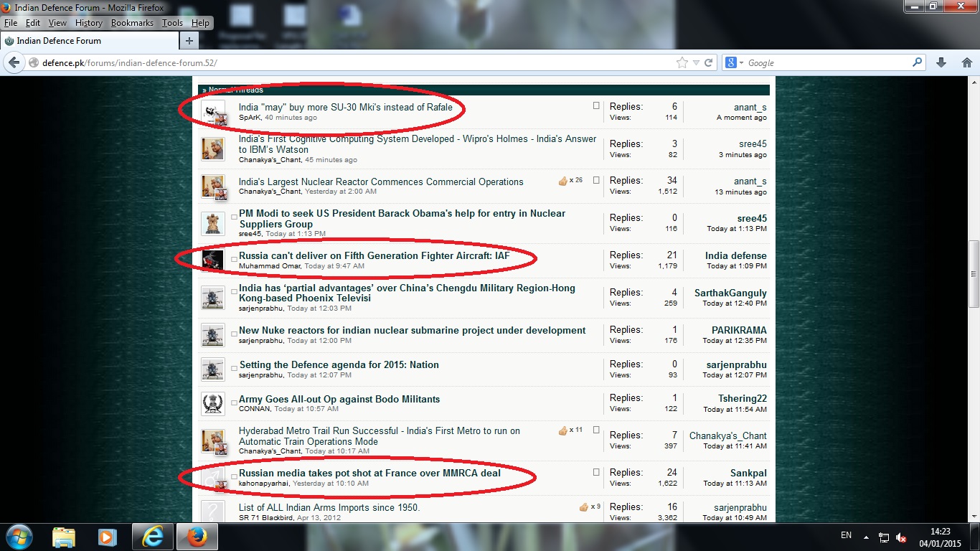Open Russian media takes pot shot thread

pos(370,474)
